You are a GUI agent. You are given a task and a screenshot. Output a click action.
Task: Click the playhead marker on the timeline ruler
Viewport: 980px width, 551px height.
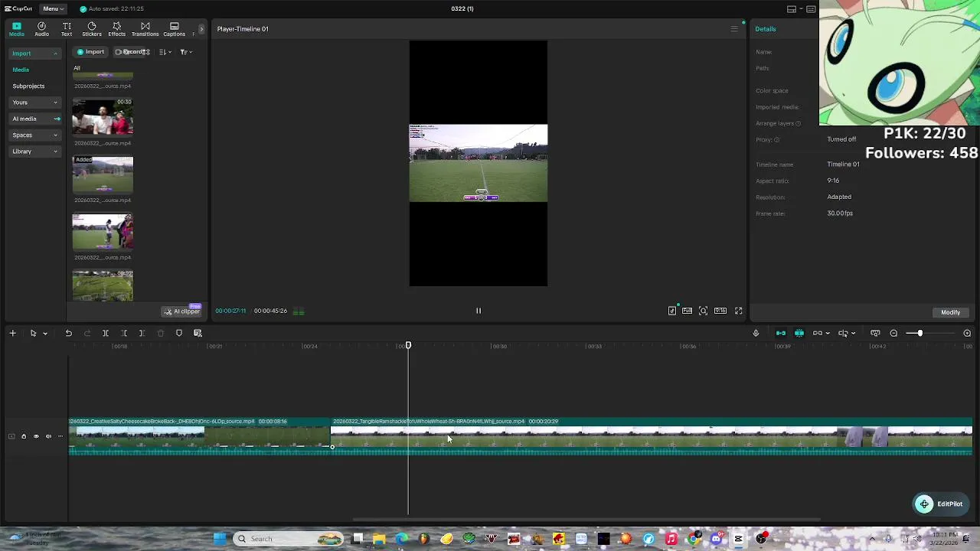pyautogui.click(x=408, y=346)
